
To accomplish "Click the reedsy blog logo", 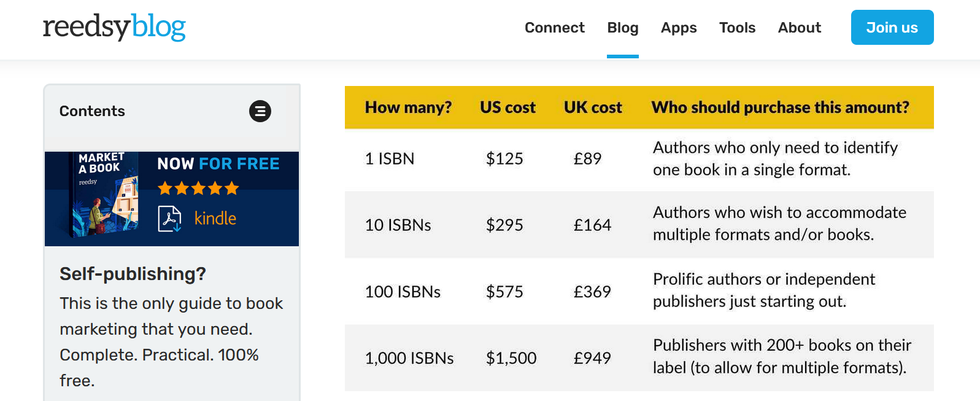I will coord(114,27).
